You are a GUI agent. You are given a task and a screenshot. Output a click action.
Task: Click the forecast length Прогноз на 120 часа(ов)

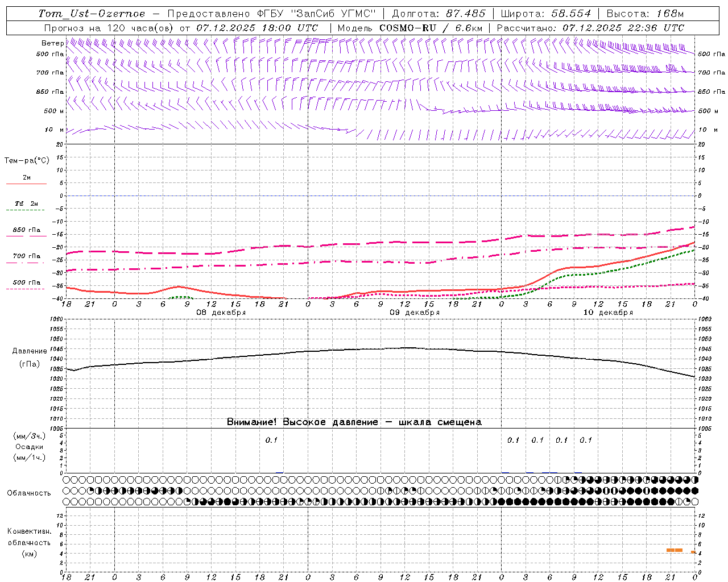tap(110, 28)
